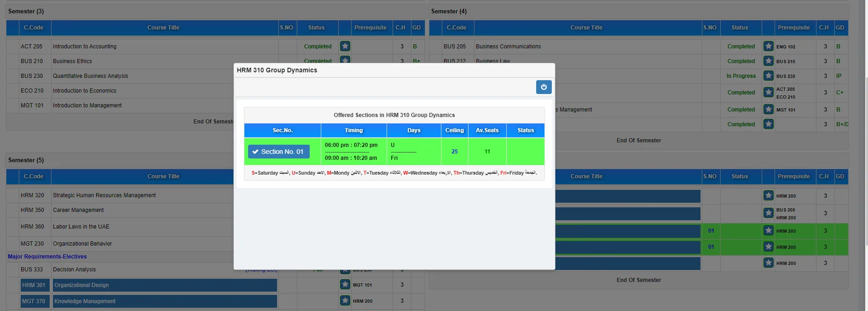
Task: Click days abbreviation legend line
Action: click(x=394, y=173)
